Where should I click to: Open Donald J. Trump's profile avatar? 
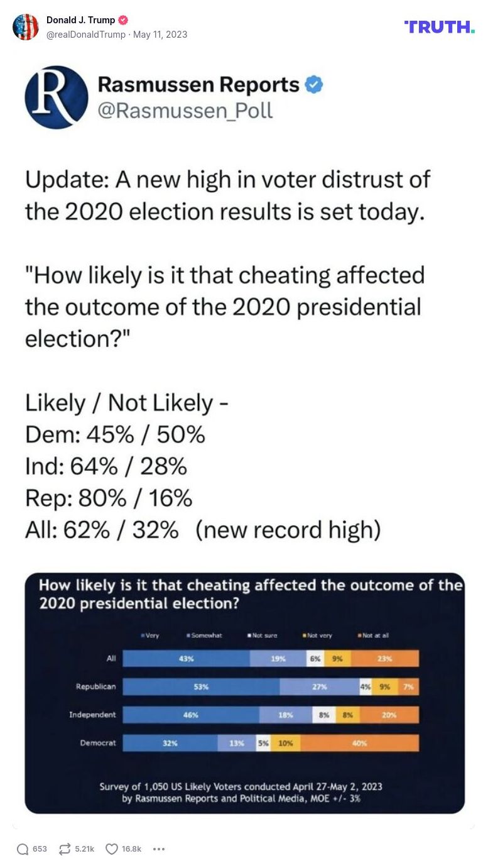point(26,26)
